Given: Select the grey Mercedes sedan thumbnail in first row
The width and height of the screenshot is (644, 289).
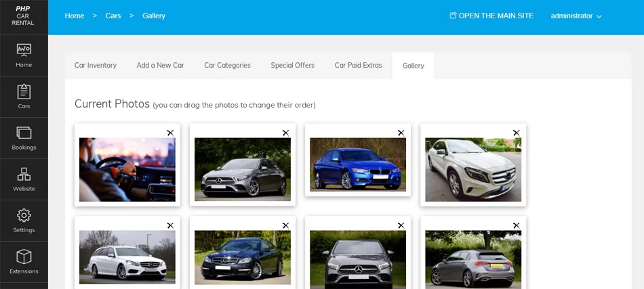Looking at the screenshot, I should pyautogui.click(x=242, y=169).
